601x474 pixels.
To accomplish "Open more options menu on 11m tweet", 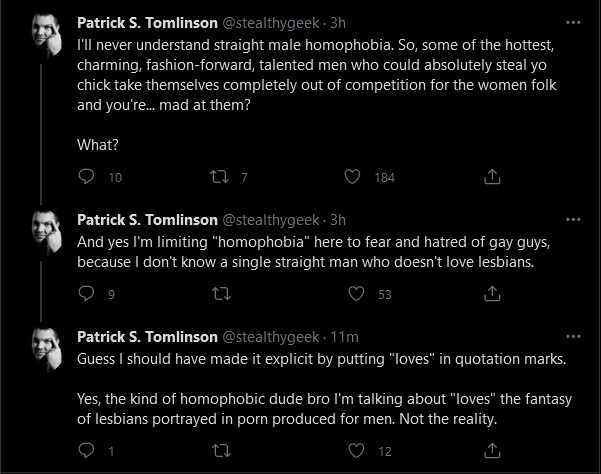I will 573,336.
